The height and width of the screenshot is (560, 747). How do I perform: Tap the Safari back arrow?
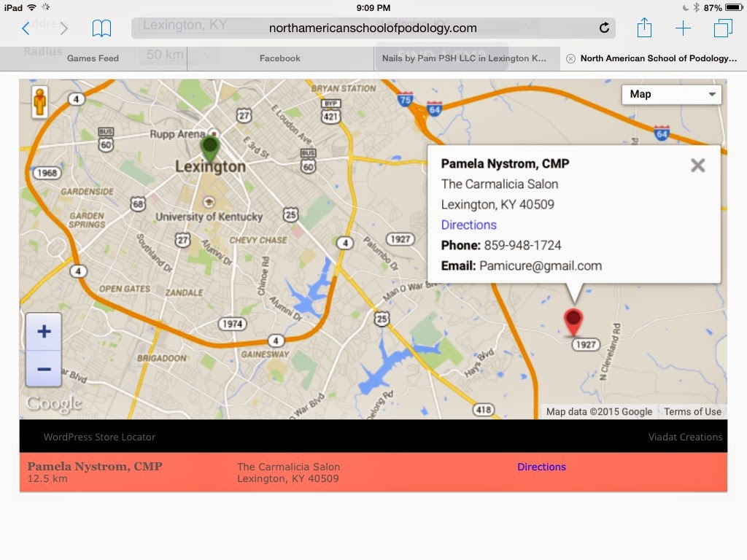[26, 28]
